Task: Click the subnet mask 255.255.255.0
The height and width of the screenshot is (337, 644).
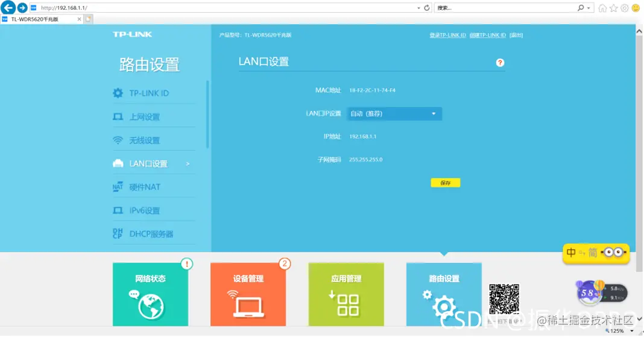Action: pos(366,160)
